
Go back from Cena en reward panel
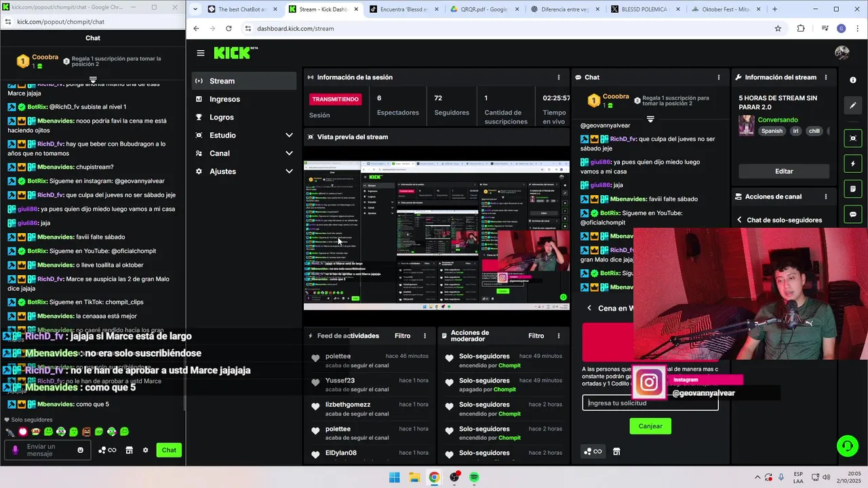click(x=589, y=308)
